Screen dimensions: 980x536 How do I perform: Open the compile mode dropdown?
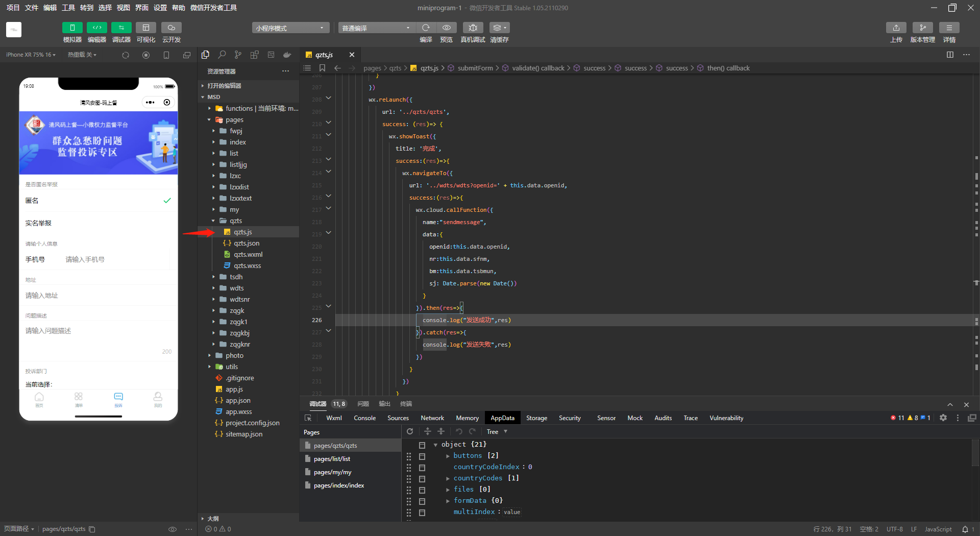[376, 28]
